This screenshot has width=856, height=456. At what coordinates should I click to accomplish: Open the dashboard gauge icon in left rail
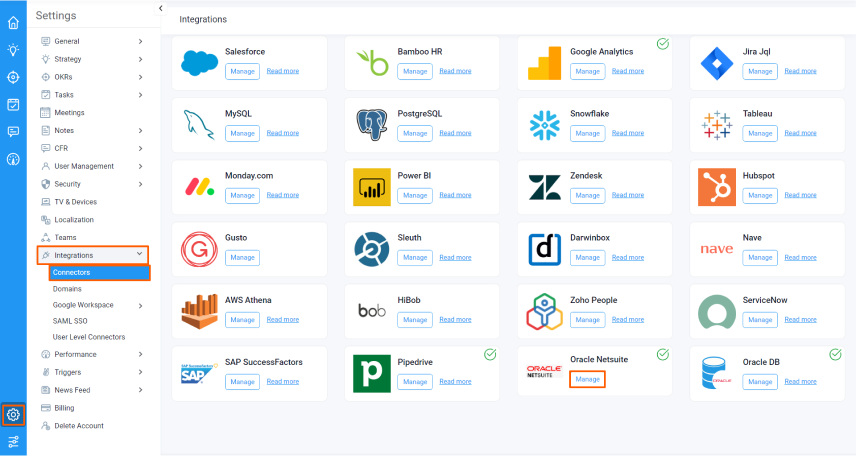[13, 159]
